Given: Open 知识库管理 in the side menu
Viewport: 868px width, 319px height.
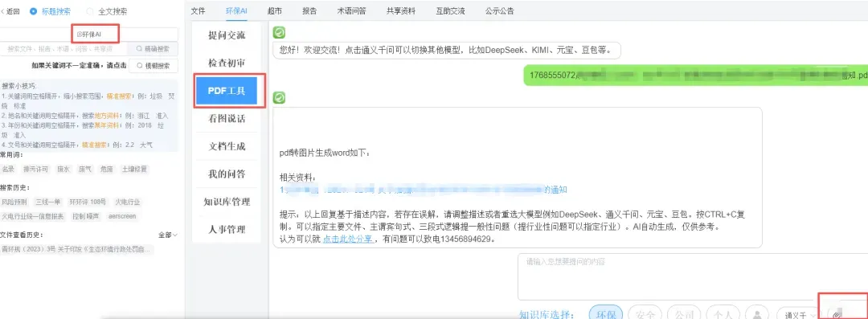Looking at the screenshot, I should pos(227,202).
